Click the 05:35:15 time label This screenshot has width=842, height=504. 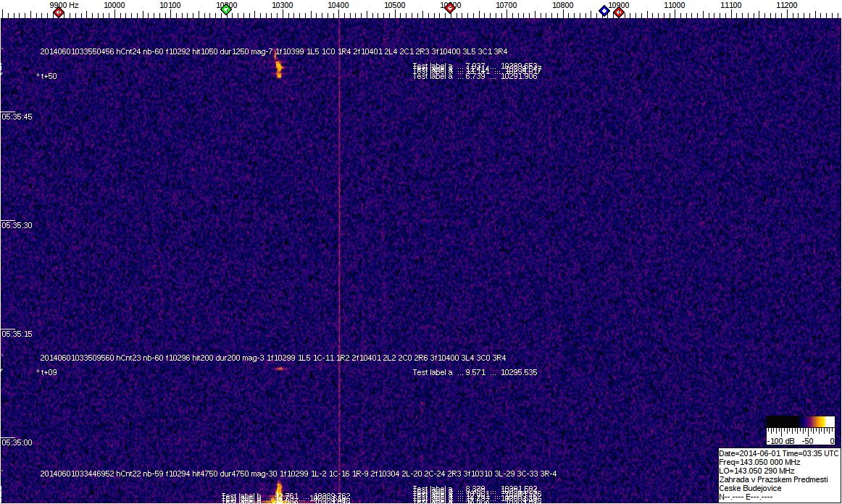(17, 334)
